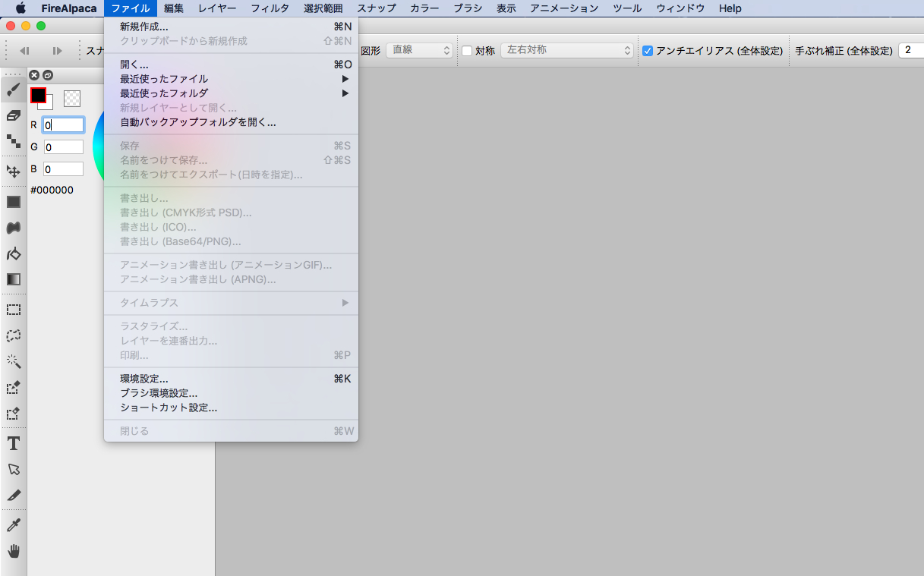The width and height of the screenshot is (924, 576).
Task: Select the Move tool
Action: point(13,172)
